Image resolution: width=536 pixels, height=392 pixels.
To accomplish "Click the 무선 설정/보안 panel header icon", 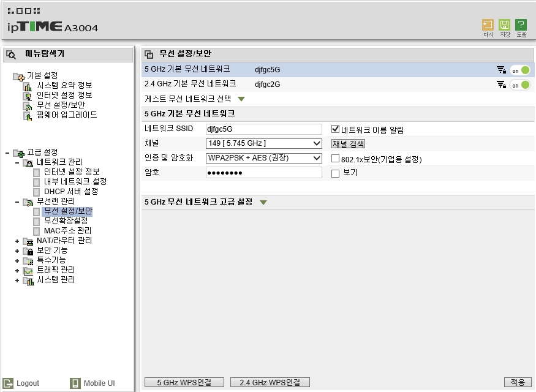I will tap(149, 55).
